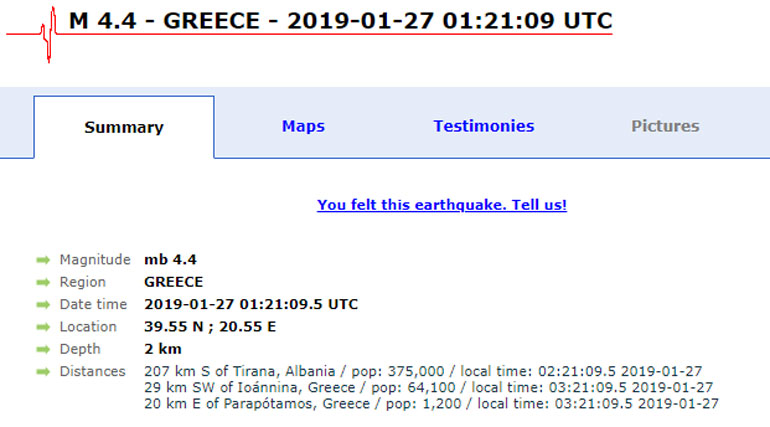This screenshot has width=770, height=427.
Task: Click the green arrow beside Depth
Action: pyautogui.click(x=43, y=349)
